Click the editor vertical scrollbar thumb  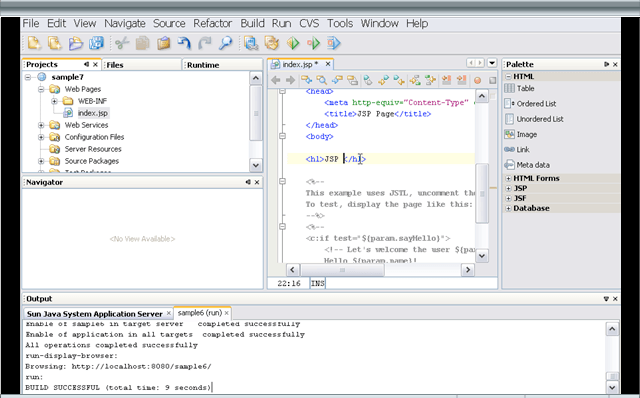click(482, 193)
